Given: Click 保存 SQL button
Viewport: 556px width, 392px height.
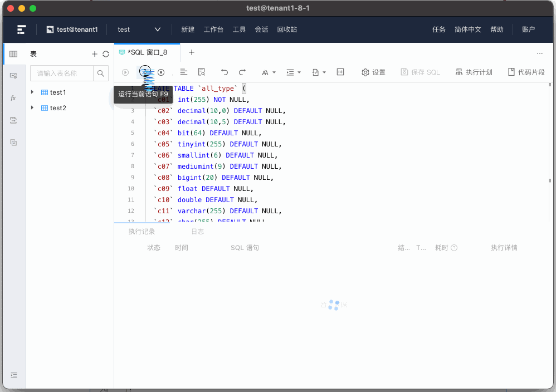Looking at the screenshot, I should (420, 72).
